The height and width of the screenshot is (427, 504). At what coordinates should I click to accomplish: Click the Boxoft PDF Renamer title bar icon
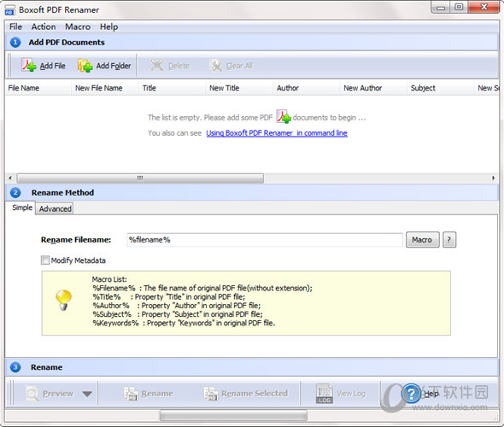9,10
